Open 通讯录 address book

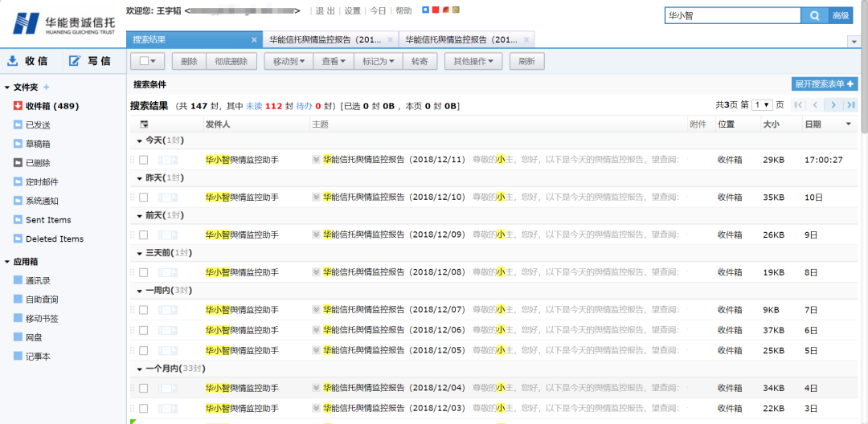pos(32,281)
